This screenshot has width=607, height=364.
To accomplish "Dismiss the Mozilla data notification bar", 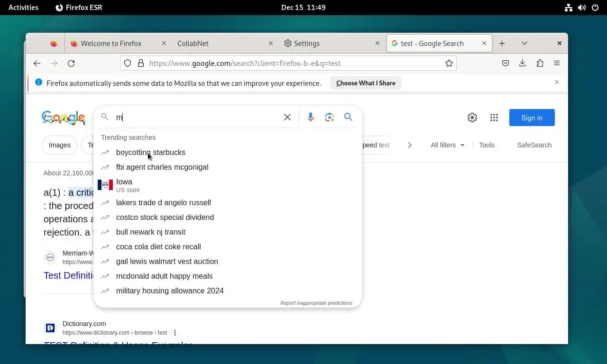I will (x=557, y=82).
